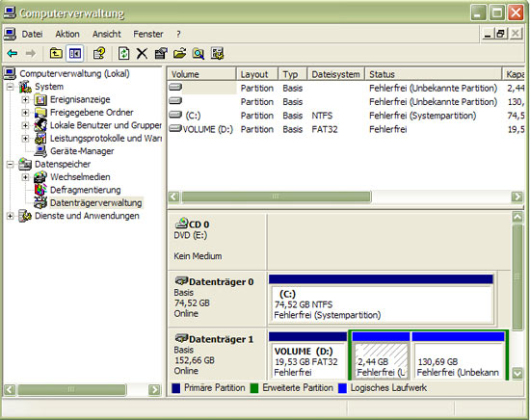The width and height of the screenshot is (530, 420).
Task: Click the Up one level folder icon
Action: tap(56, 53)
